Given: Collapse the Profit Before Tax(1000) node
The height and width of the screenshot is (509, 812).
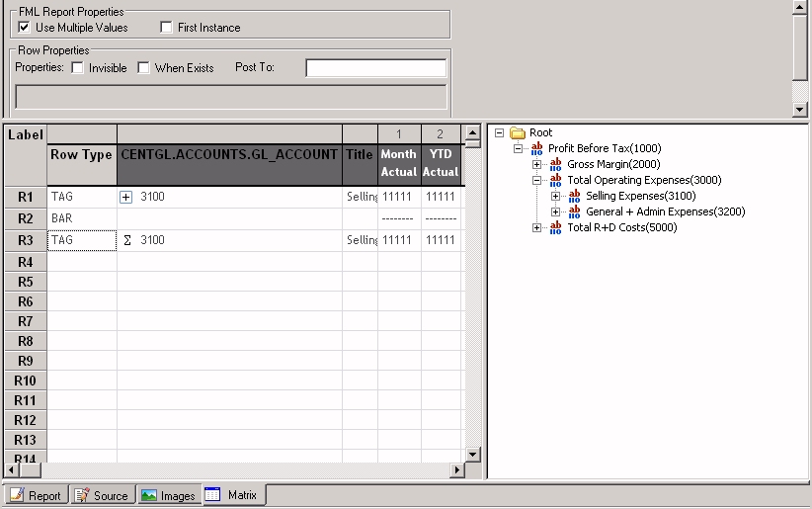Looking at the screenshot, I should coord(518,149).
